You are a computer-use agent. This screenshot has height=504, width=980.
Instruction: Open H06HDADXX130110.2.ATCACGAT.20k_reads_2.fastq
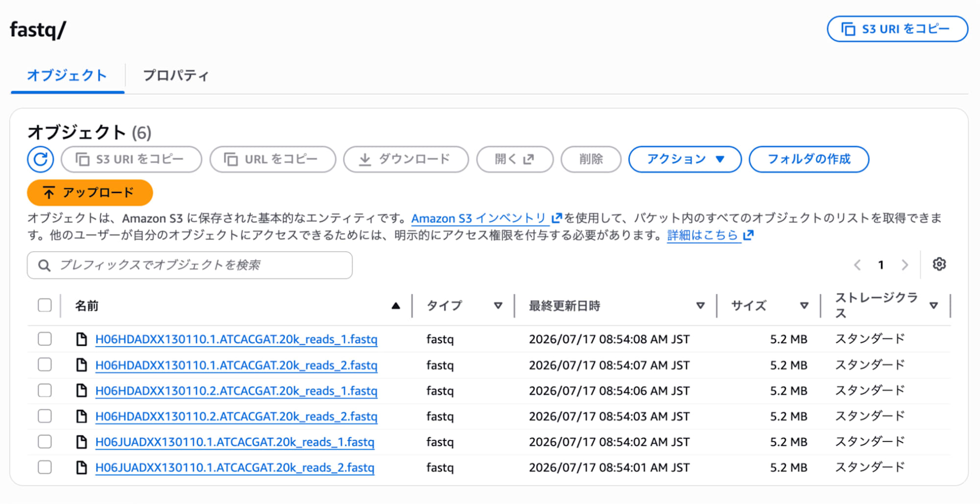pos(236,416)
